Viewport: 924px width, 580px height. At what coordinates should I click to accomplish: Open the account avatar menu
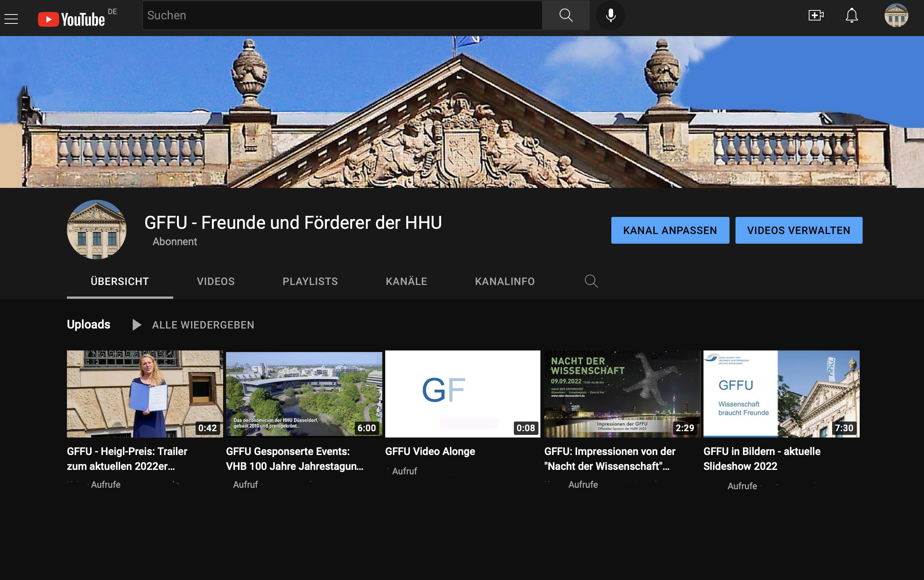896,15
